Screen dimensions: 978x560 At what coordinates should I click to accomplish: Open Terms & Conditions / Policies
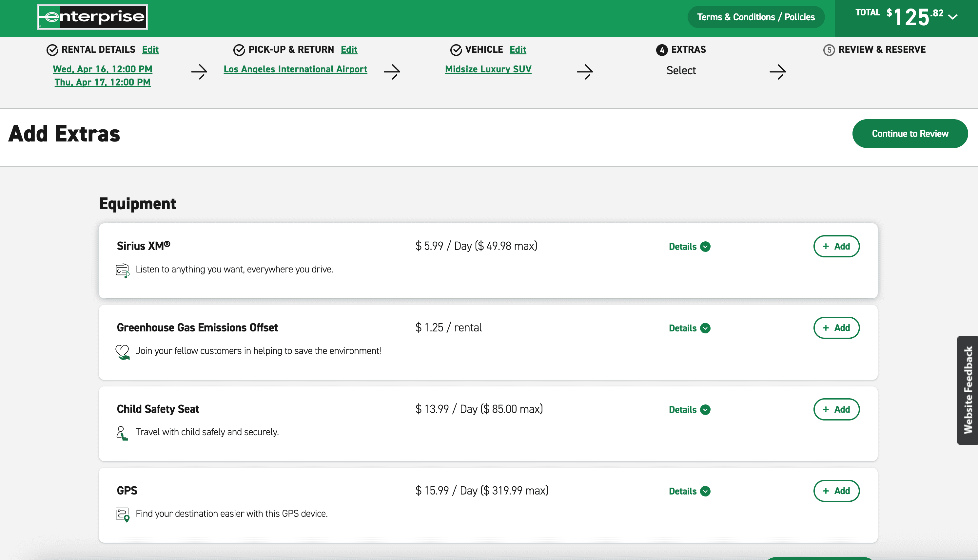click(755, 17)
